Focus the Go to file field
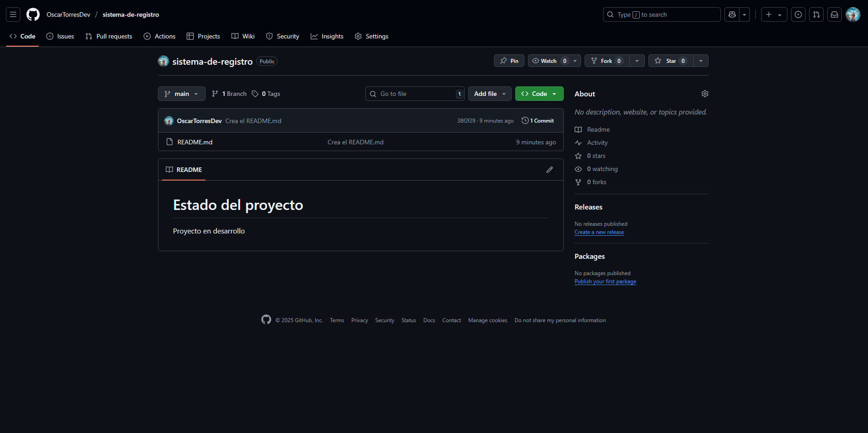The height and width of the screenshot is (433, 868). (x=415, y=94)
